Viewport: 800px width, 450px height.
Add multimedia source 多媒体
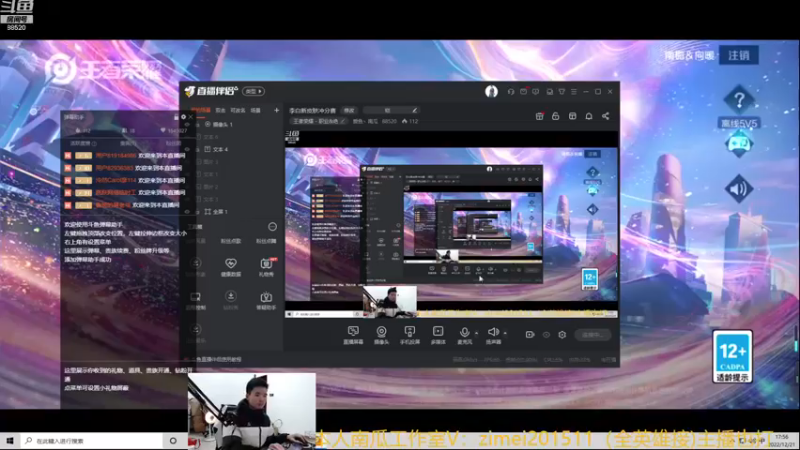(x=438, y=335)
